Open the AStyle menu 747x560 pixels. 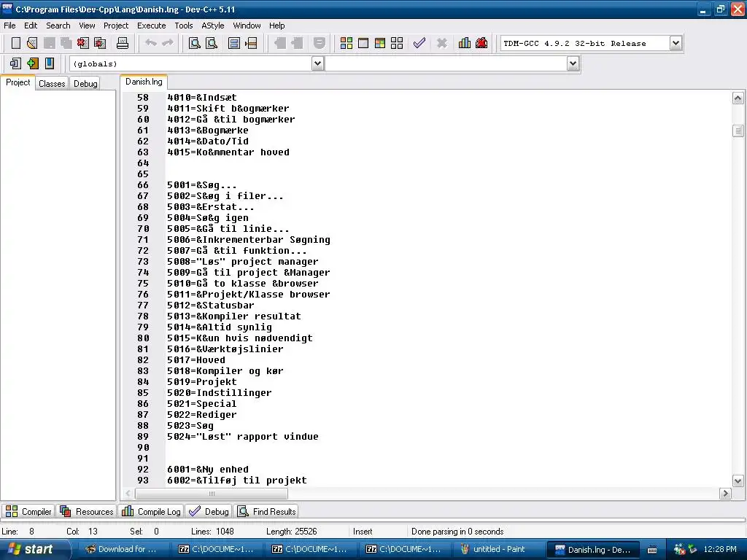pyautogui.click(x=212, y=26)
